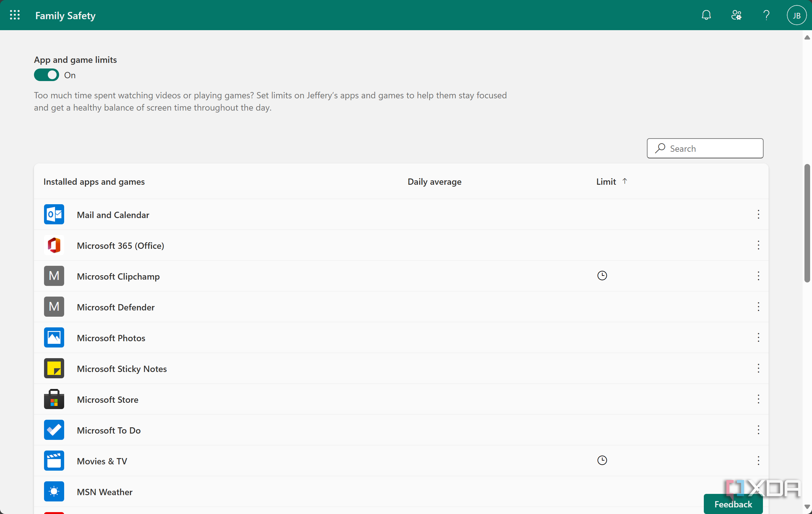Select the Movies & TV row text

(102, 461)
